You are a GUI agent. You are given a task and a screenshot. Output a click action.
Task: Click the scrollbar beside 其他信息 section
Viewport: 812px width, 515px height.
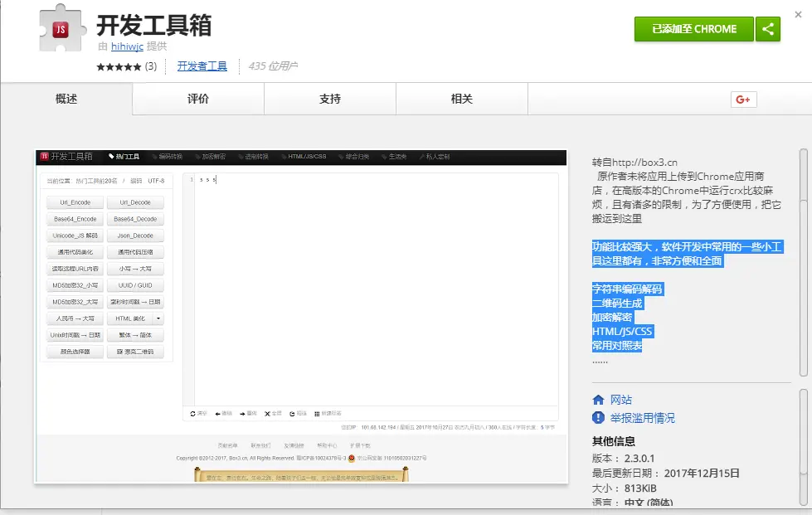[803, 448]
